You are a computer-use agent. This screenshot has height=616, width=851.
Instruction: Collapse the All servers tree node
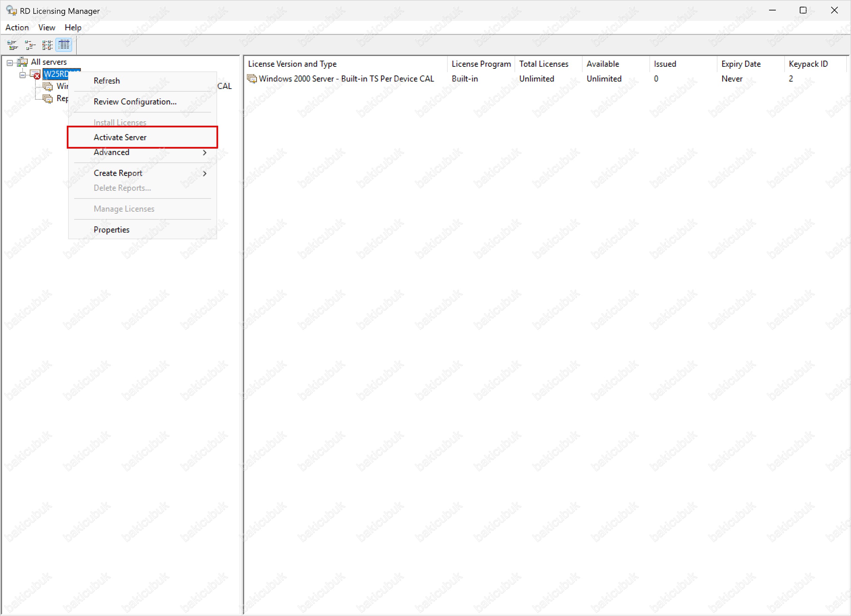pos(10,63)
